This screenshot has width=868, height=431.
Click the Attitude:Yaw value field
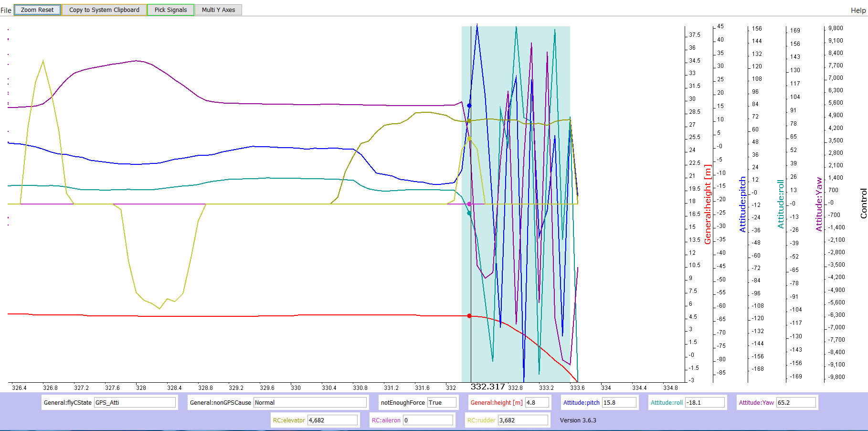click(796, 402)
